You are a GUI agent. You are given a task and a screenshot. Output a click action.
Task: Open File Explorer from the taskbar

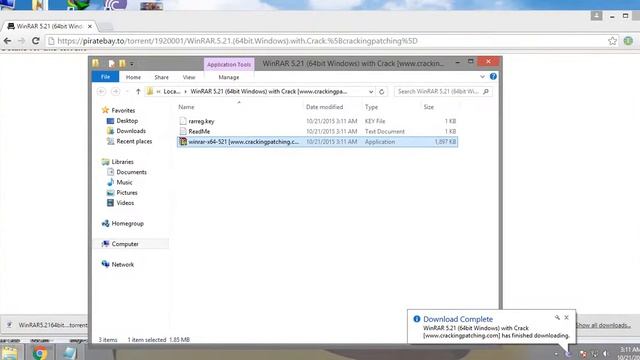pyautogui.click(x=10, y=353)
